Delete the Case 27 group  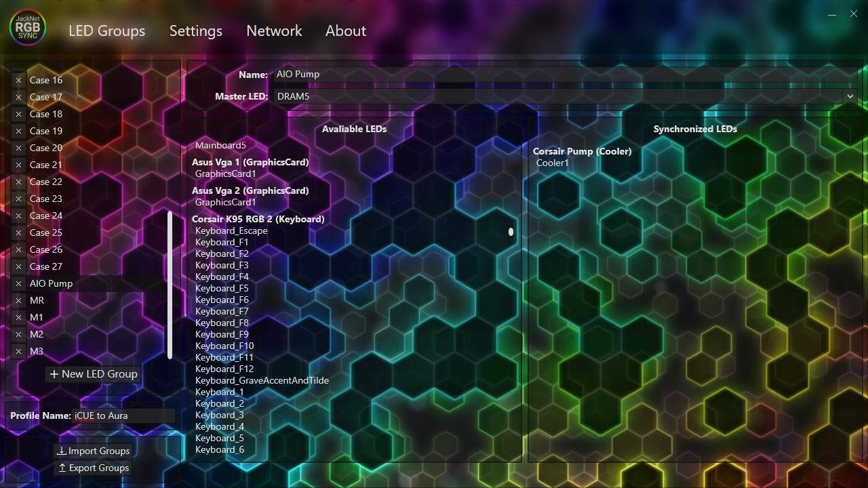pyautogui.click(x=18, y=266)
